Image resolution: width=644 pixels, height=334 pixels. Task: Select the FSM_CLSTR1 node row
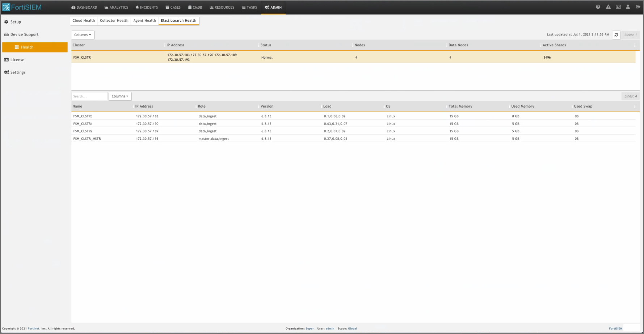click(353, 124)
